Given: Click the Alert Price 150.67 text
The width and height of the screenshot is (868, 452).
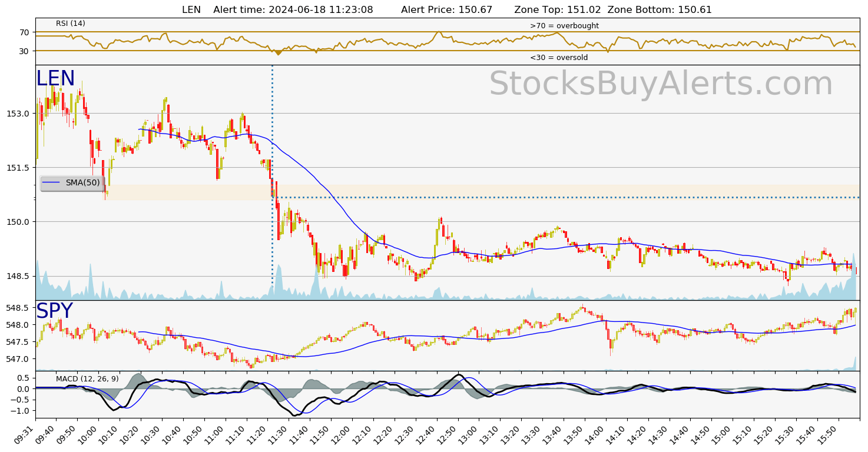Looking at the screenshot, I should pyautogui.click(x=446, y=9).
